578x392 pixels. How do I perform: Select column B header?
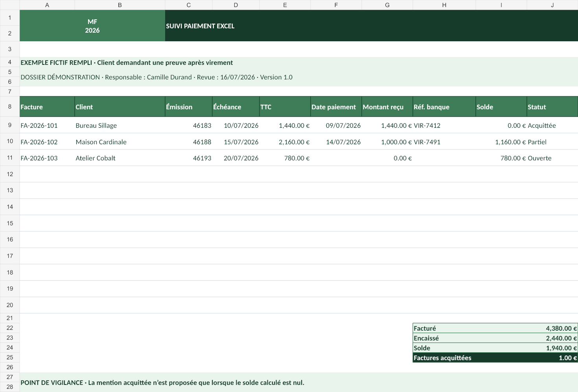pos(120,5)
